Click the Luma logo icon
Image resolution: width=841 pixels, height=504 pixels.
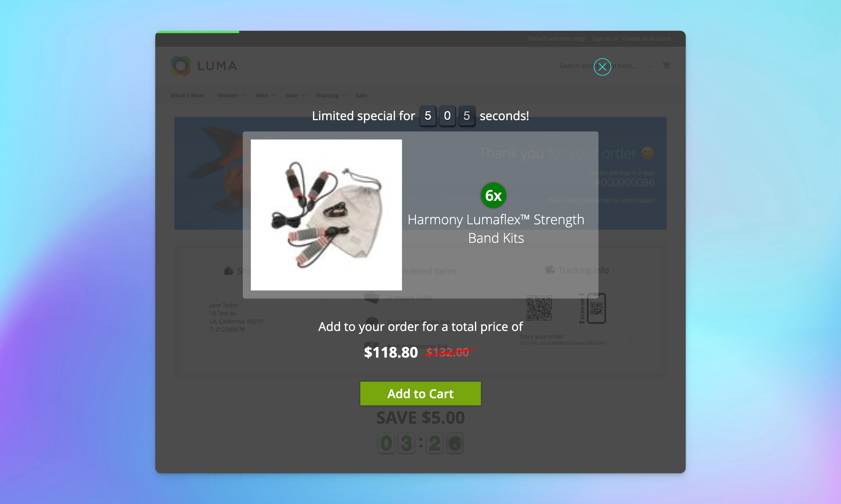pos(180,66)
